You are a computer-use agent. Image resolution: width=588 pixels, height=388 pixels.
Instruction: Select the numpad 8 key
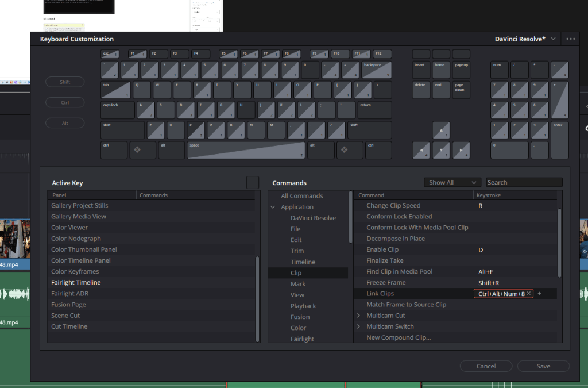pyautogui.click(x=519, y=90)
